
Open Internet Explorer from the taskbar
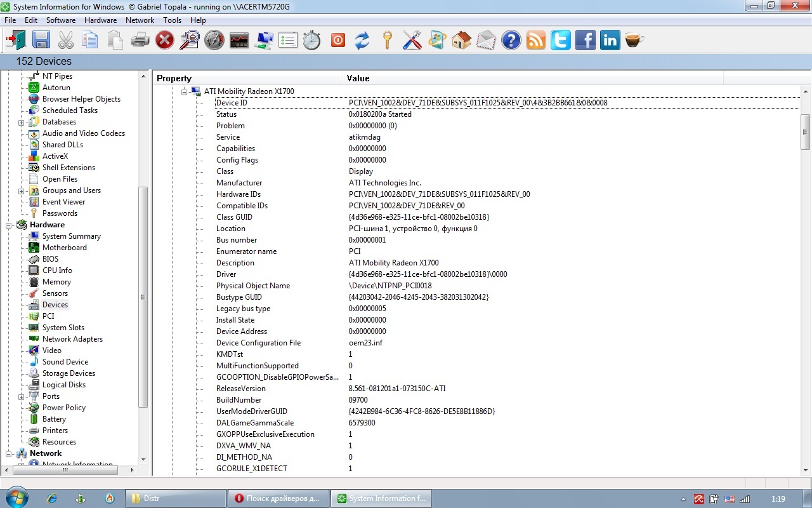(51, 498)
